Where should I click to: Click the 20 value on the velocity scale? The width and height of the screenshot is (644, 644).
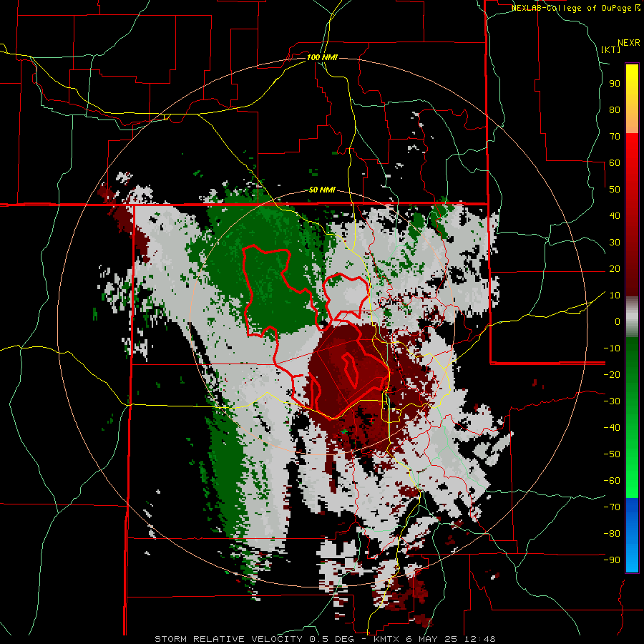pos(615,268)
